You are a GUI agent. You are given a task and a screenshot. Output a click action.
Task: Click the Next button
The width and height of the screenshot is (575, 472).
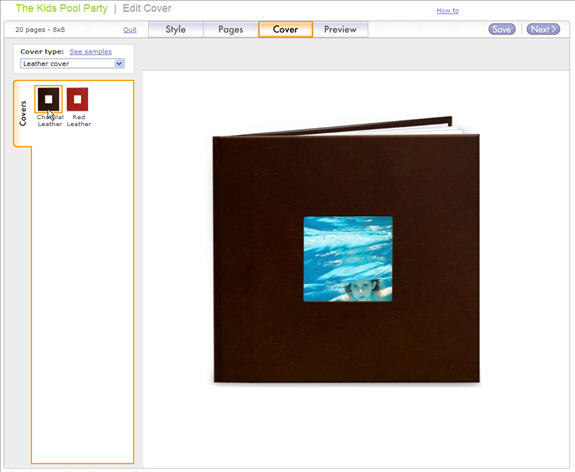[543, 29]
